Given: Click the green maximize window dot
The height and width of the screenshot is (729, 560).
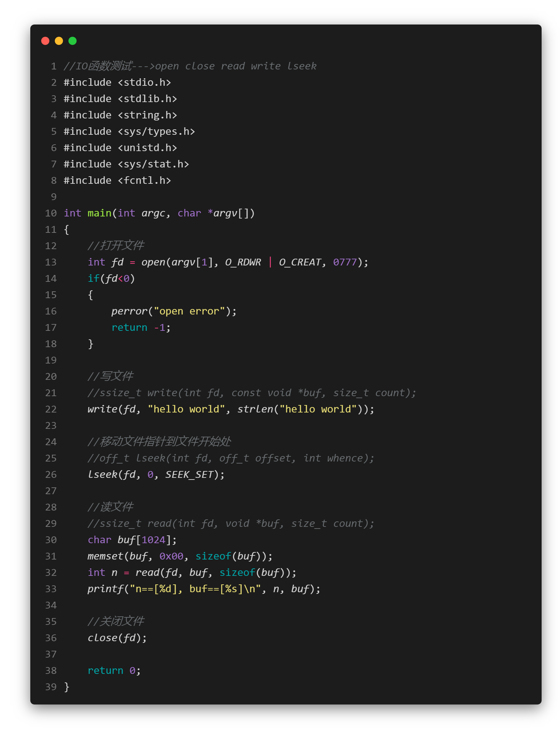Looking at the screenshot, I should tap(73, 41).
